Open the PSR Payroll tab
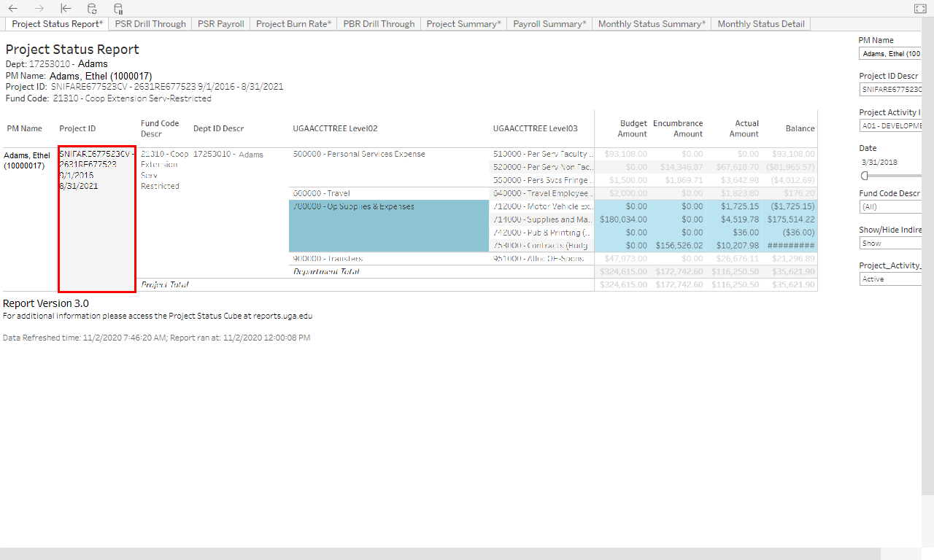This screenshot has height=560, width=934. (221, 24)
